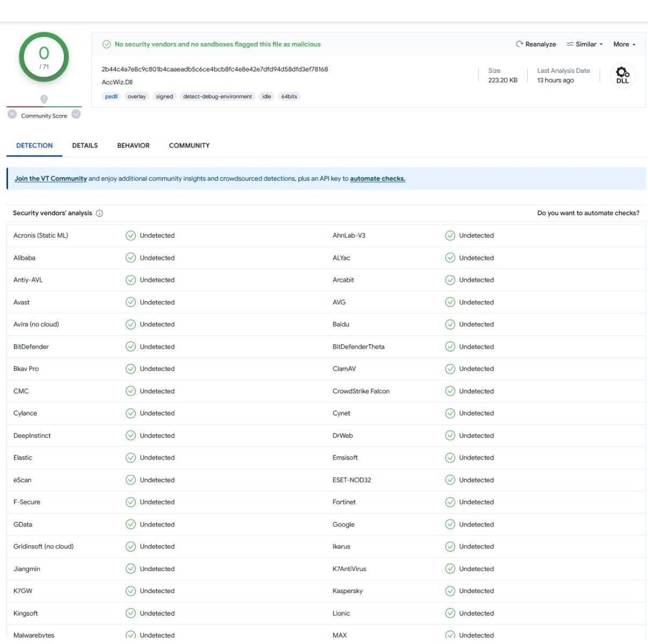The width and height of the screenshot is (648, 644).
Task: Click the CrowdStrike Falcon undetected check icon
Action: 450,391
